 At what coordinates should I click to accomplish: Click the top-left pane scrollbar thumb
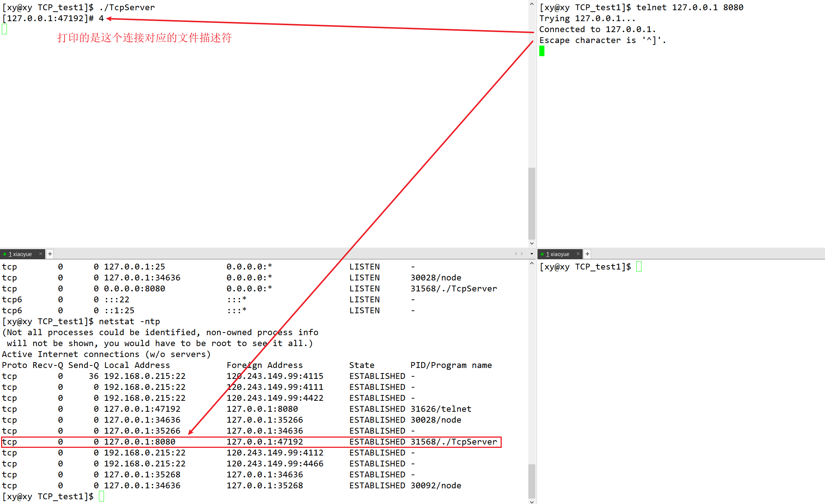pos(532,203)
